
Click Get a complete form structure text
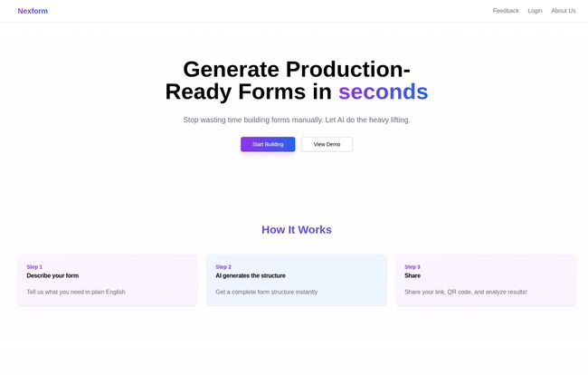click(266, 292)
